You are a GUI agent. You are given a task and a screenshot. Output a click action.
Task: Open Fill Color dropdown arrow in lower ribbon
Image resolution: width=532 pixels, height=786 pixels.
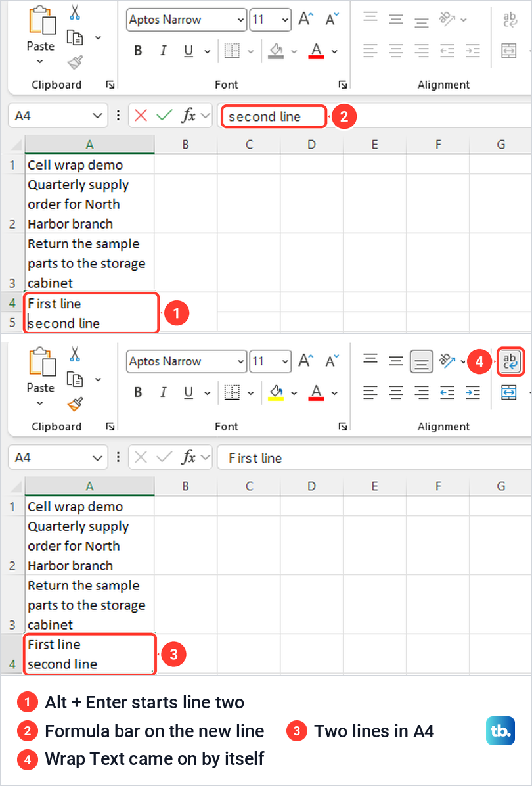294,393
